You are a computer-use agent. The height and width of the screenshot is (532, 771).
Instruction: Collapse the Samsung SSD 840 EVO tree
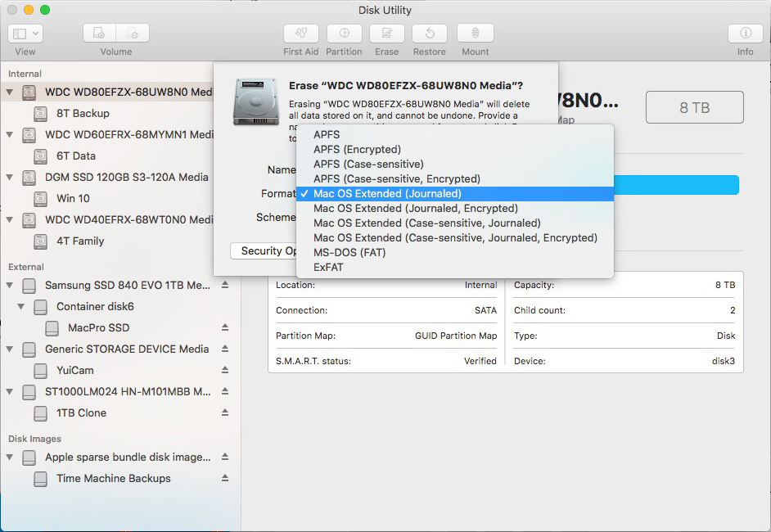[x=9, y=285]
